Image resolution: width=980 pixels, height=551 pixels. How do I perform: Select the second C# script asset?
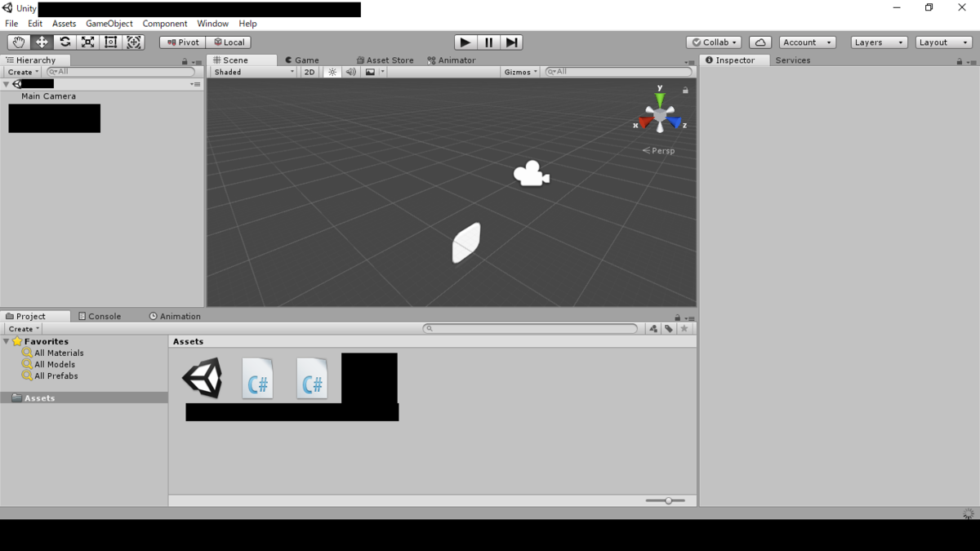coord(312,378)
